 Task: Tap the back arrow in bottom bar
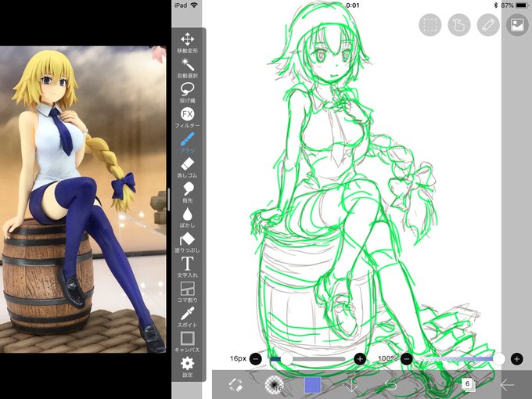(507, 385)
